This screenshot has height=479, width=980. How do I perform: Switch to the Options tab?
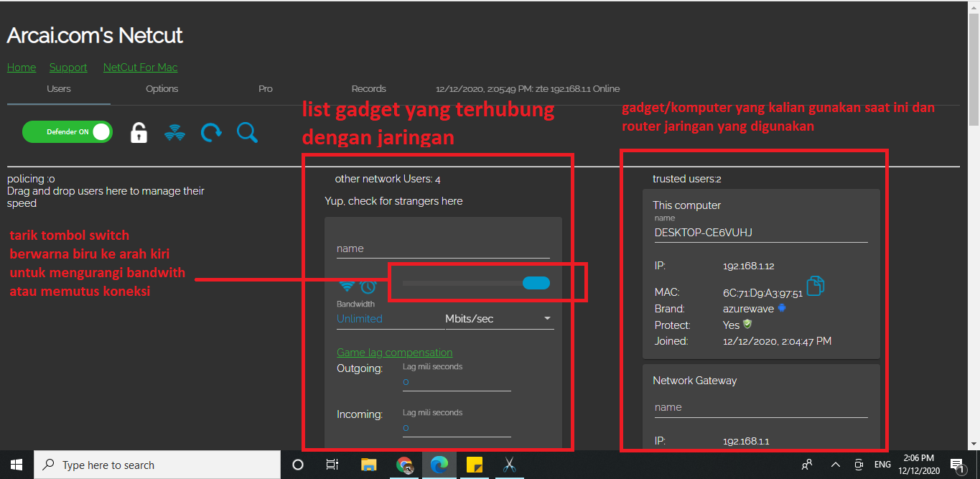(162, 89)
